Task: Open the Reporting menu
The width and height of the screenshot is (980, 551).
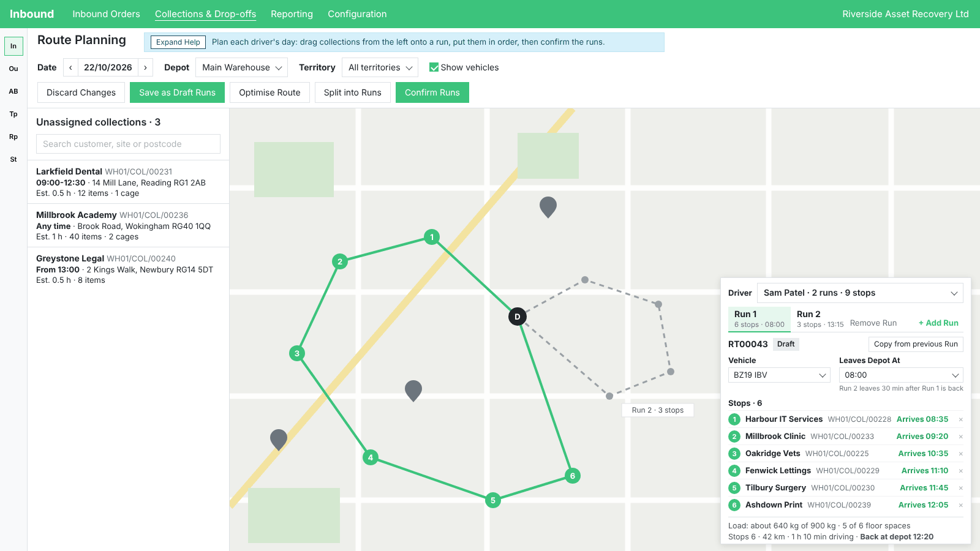Action: (x=292, y=14)
